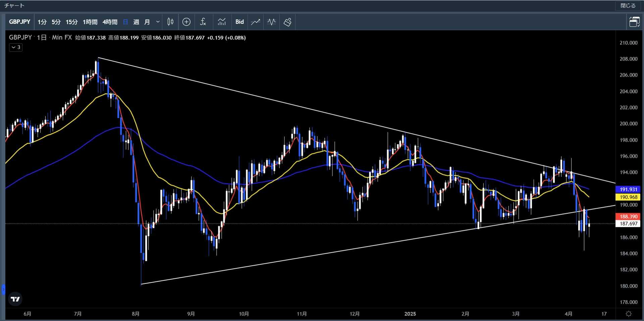
Task: Click the chart layout windows icon
Action: [634, 22]
